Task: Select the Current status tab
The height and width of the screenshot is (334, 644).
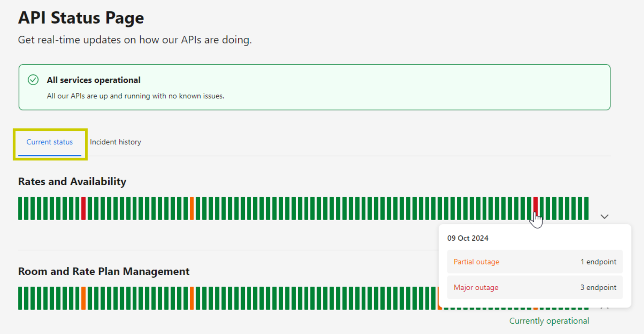Action: tap(50, 142)
